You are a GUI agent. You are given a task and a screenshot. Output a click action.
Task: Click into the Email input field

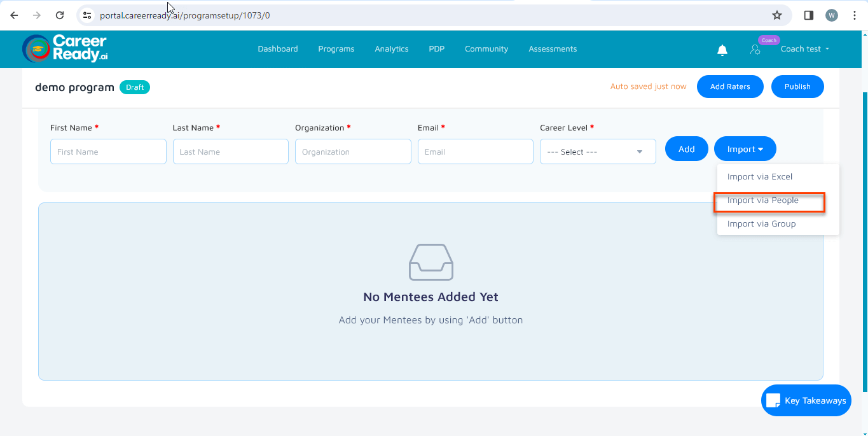coord(475,152)
